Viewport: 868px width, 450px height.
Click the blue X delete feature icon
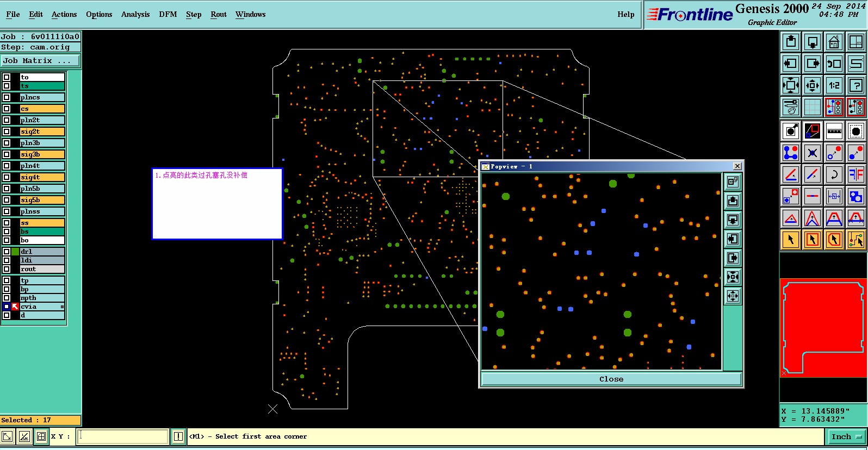(x=813, y=153)
